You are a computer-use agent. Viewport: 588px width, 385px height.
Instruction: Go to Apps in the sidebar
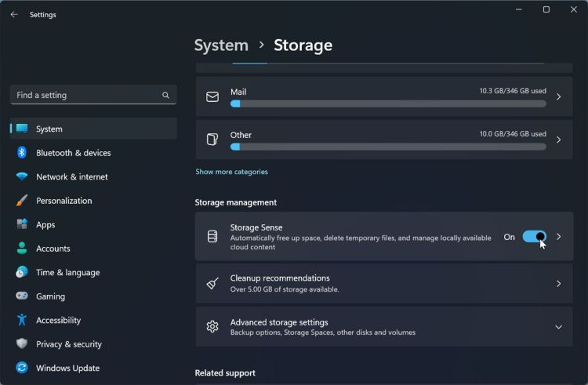(45, 225)
